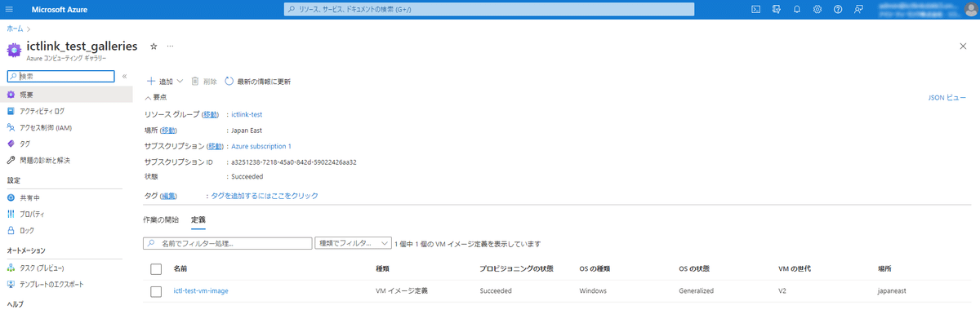The image size is (980, 310).
Task: Sort by 名前 column header
Action: [x=180, y=268]
